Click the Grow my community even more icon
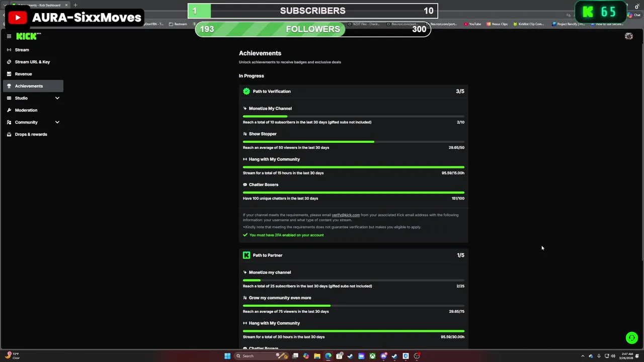Screen dimensions: 644x362 coord(245,298)
